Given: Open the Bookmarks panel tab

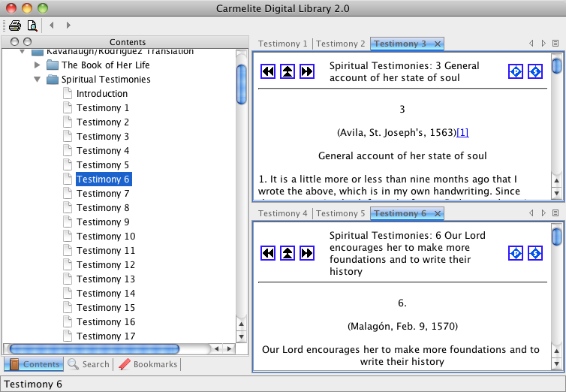Looking at the screenshot, I should [x=148, y=364].
